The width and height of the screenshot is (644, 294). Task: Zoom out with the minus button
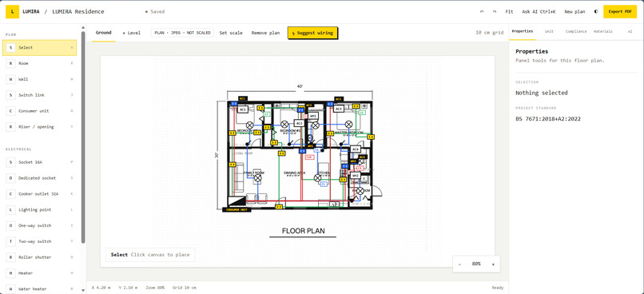[459, 264]
